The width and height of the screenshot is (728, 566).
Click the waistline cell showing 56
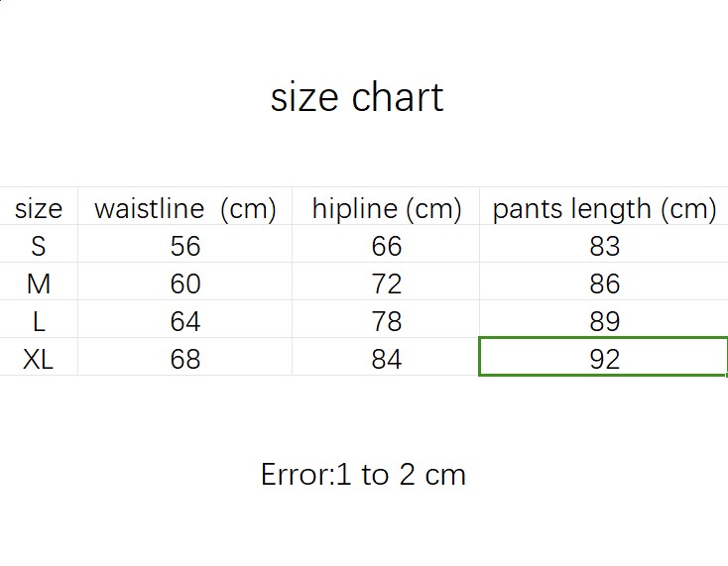tap(185, 246)
